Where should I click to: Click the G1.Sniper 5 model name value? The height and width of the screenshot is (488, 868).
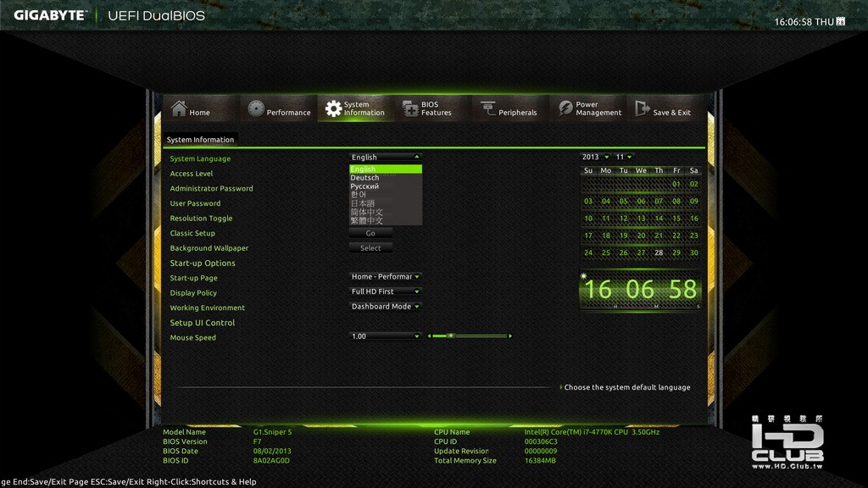pyautogui.click(x=272, y=432)
